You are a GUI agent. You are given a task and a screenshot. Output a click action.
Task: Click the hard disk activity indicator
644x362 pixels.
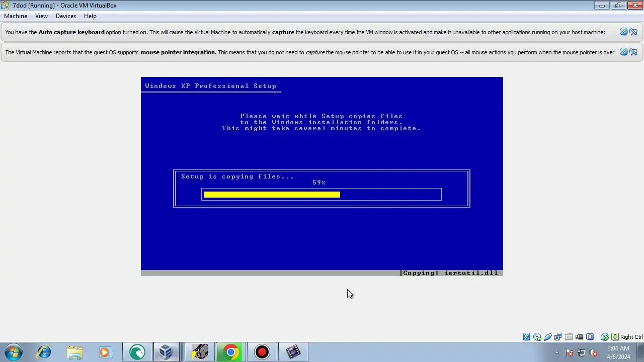[x=526, y=337]
